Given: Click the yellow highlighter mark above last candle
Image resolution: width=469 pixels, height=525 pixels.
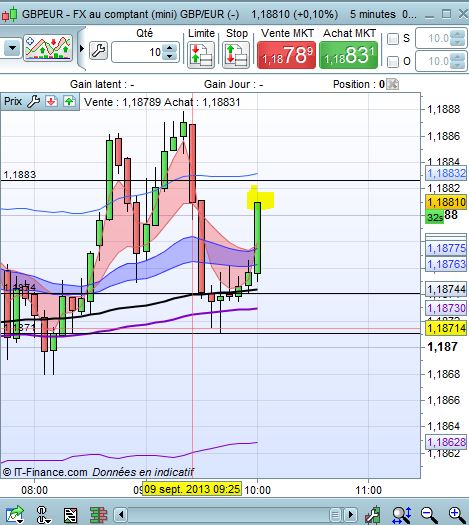Looking at the screenshot, I should coord(260,198).
